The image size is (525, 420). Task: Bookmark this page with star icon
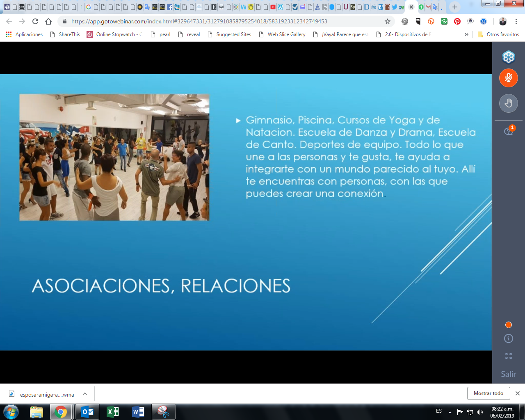(387, 21)
